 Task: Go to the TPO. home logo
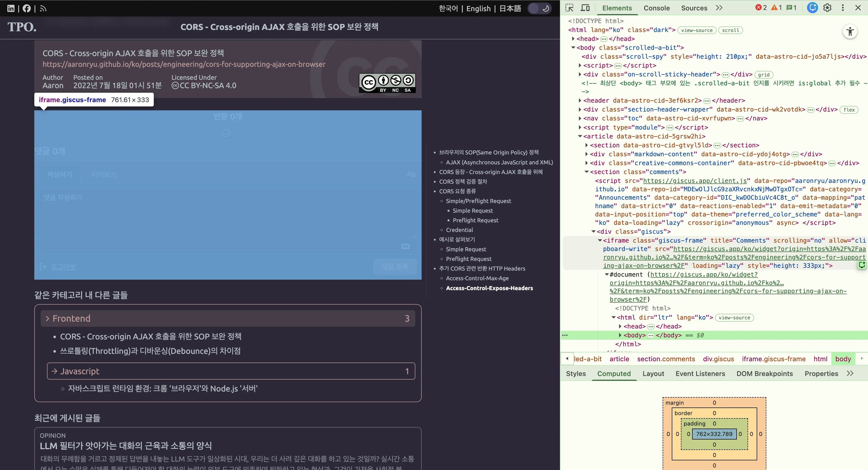tap(22, 27)
